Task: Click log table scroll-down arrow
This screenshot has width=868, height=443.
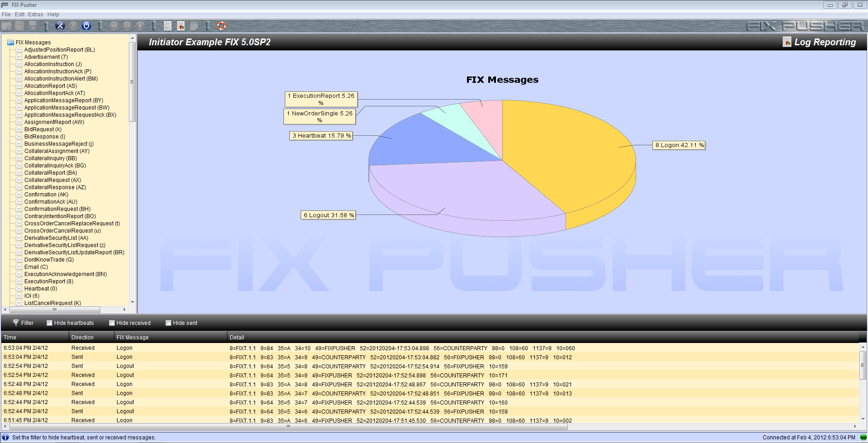Action: (863, 419)
